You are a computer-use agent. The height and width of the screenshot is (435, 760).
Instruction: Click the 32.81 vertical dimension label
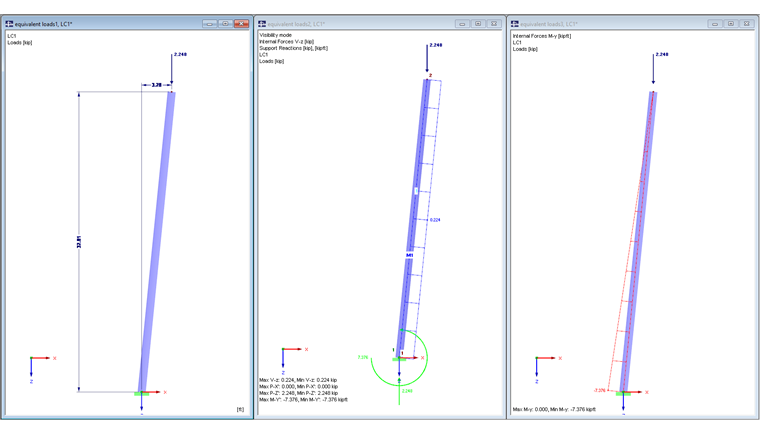coord(79,242)
